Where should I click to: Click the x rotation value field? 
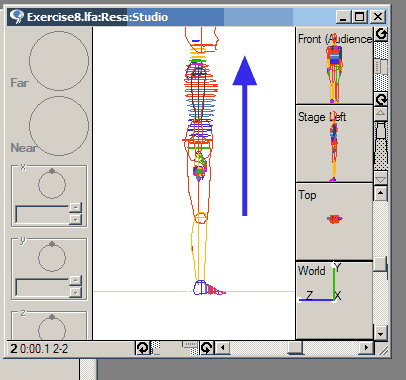pos(42,214)
